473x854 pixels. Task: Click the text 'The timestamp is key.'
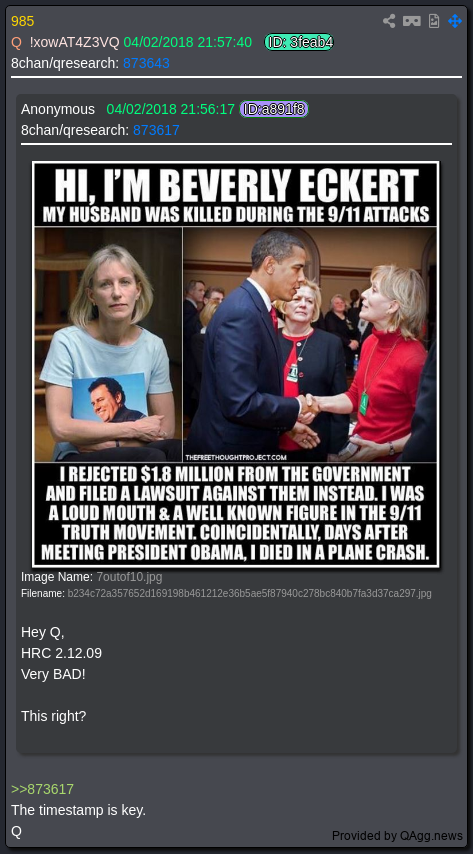78,810
